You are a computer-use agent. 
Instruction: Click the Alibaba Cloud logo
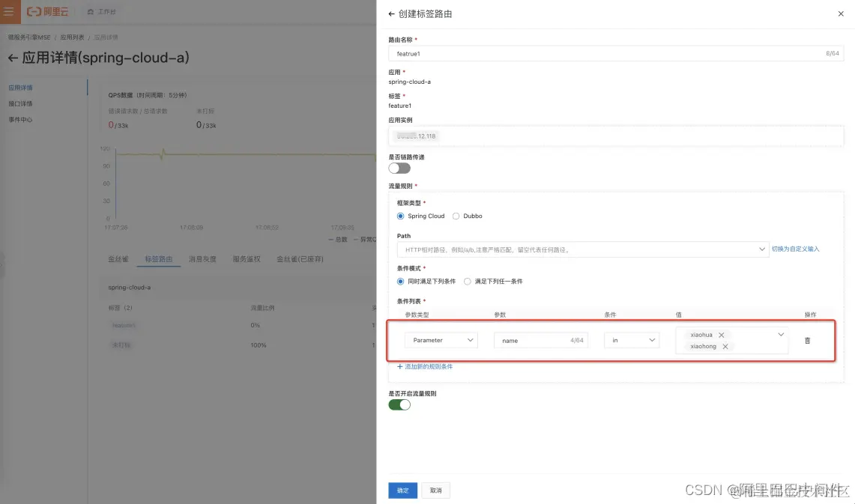pyautogui.click(x=47, y=11)
